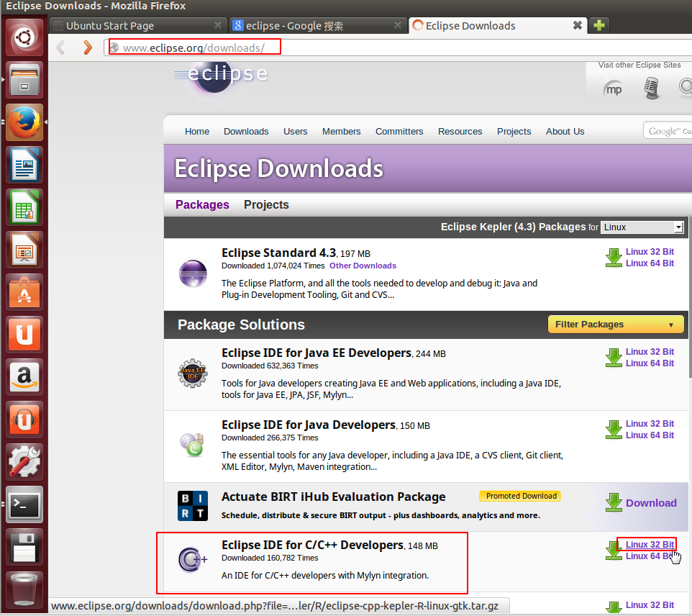Go forward using the orange forward arrow
This screenshot has height=616, width=692.
[x=88, y=47]
